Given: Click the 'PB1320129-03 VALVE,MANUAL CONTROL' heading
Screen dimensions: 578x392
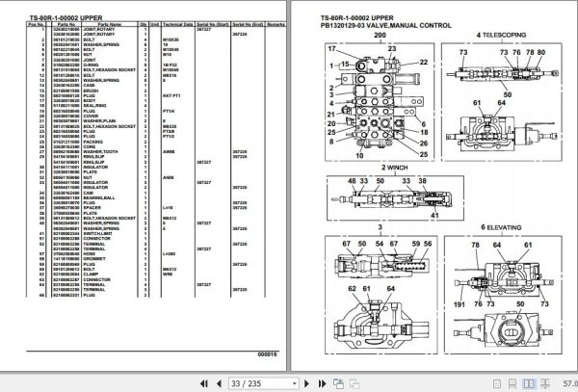Looking at the screenshot, I should click(385, 25).
